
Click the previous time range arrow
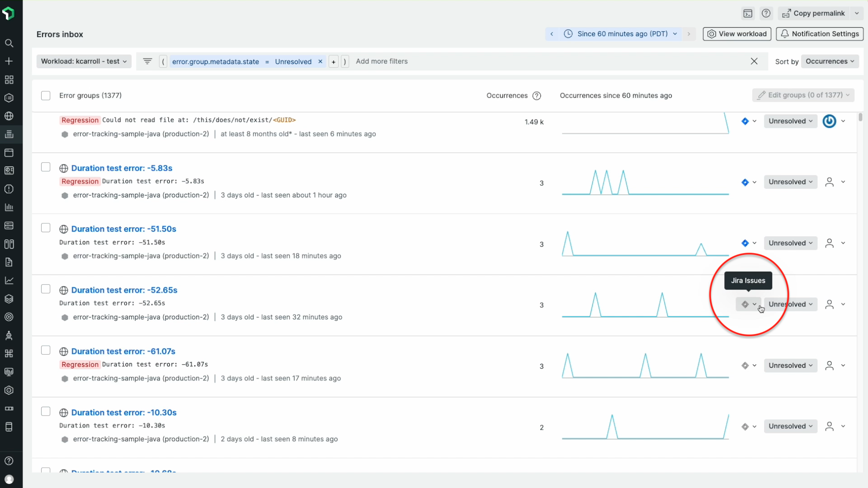[x=552, y=34]
